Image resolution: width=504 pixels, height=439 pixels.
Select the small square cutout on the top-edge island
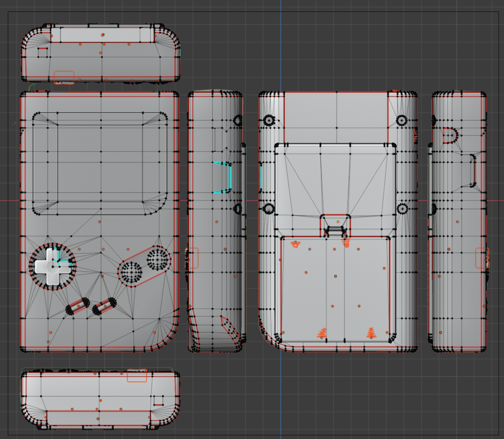pyautogui.click(x=43, y=52)
